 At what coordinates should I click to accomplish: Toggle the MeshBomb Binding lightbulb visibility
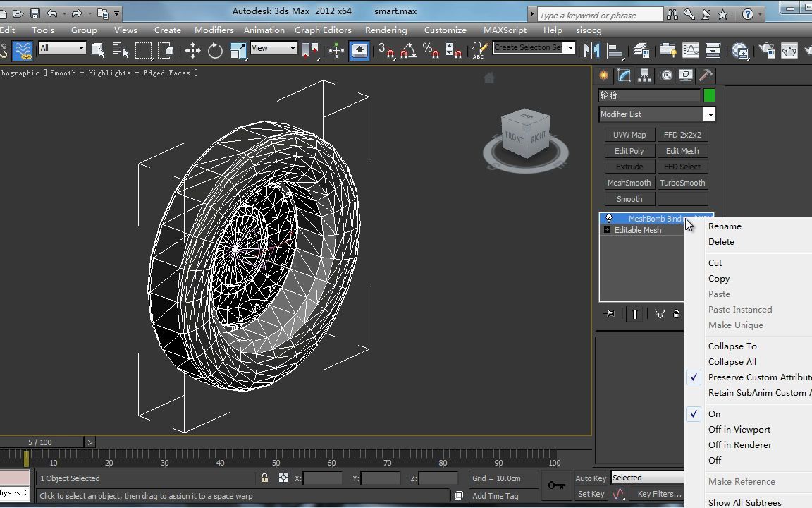[609, 219]
